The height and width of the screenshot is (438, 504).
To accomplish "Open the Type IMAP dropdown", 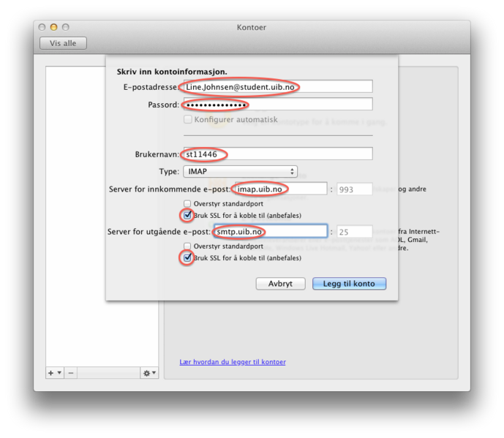I will coord(240,171).
